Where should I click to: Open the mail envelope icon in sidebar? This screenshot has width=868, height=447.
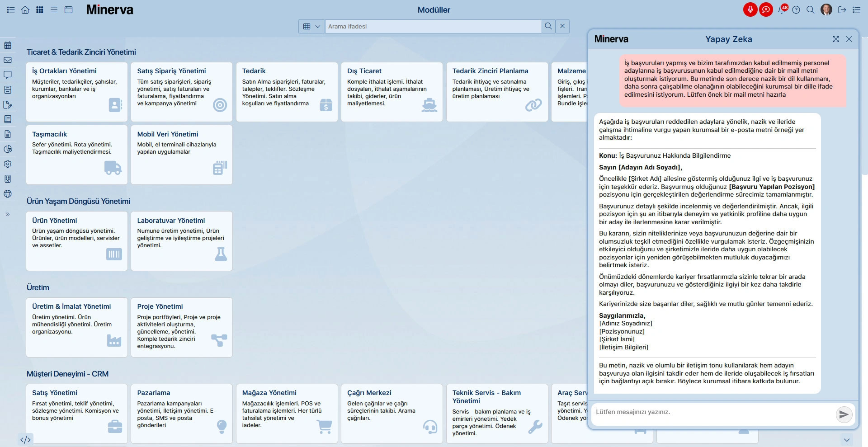[8, 60]
